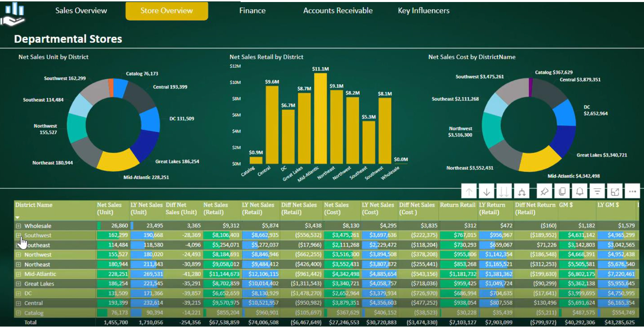Viewport: 644px width, 328px height.
Task: Switch to the Finance tab
Action: tap(252, 10)
